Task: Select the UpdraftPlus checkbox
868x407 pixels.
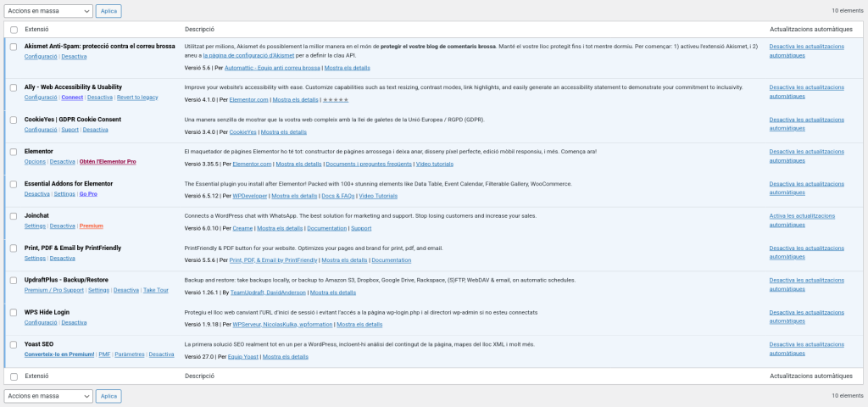Action: point(14,281)
